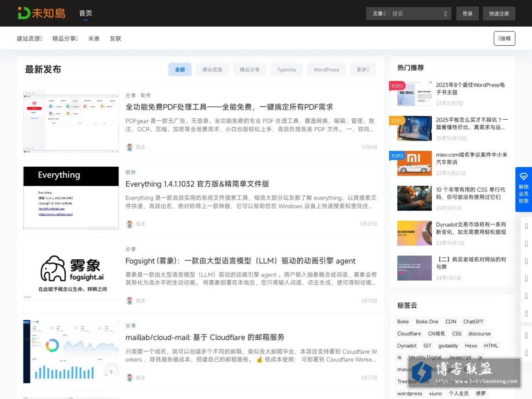Select the 建站资源 filter tab under 最新发布
The image size is (532, 399).
pyautogui.click(x=212, y=70)
